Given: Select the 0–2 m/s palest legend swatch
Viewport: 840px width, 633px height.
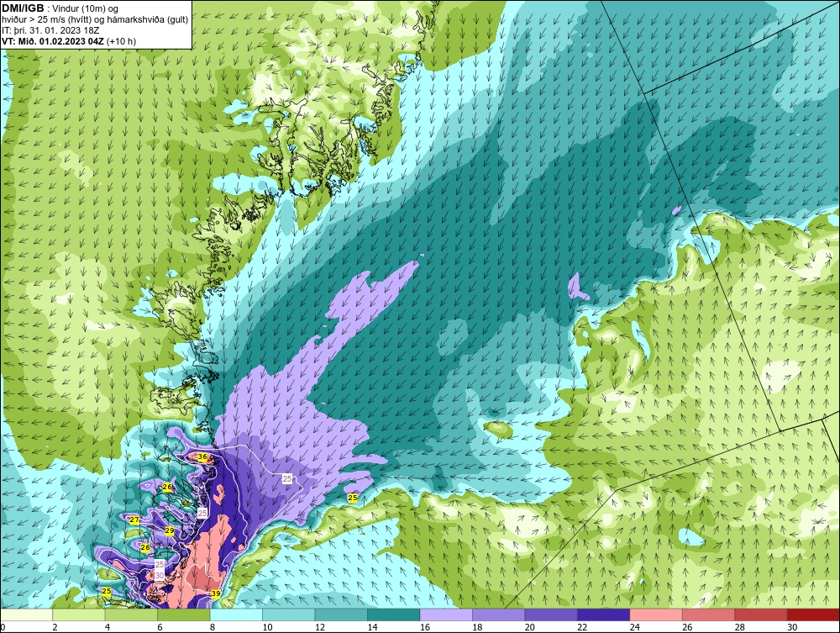Looking at the screenshot, I should [x=26, y=615].
